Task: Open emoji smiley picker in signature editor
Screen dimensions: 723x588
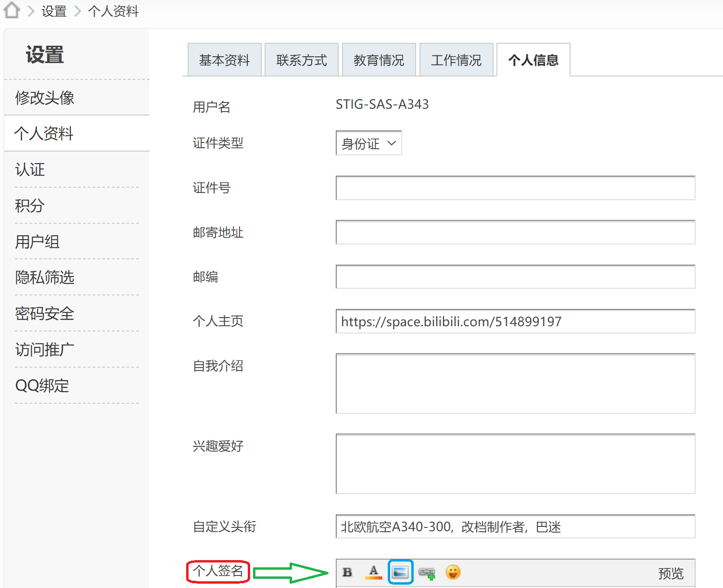Action: [x=453, y=572]
